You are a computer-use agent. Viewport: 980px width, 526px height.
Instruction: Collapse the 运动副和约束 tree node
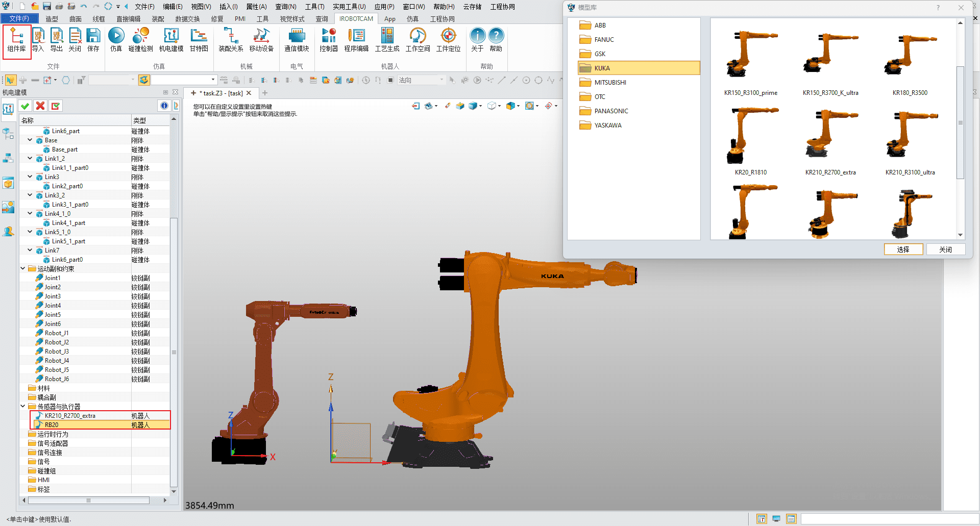[23, 268]
